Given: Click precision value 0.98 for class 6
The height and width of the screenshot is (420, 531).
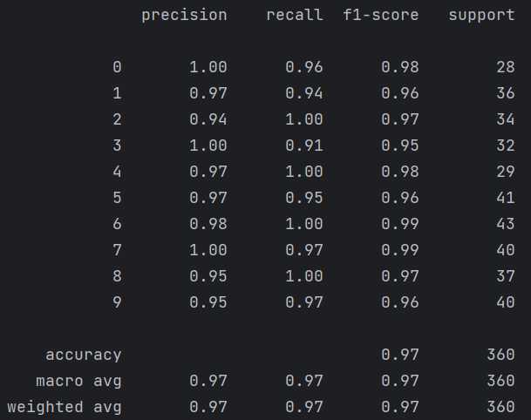Looking at the screenshot, I should click(x=208, y=224).
